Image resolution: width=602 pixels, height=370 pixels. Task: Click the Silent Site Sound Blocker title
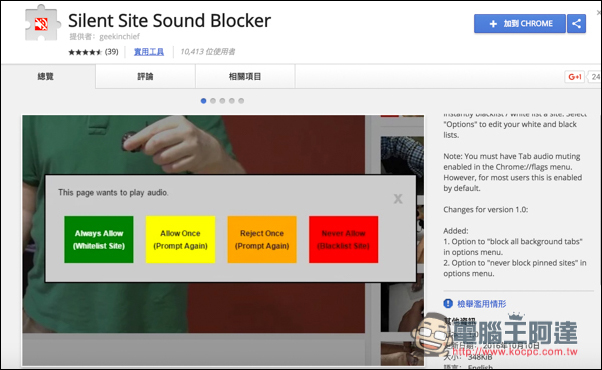pos(169,21)
